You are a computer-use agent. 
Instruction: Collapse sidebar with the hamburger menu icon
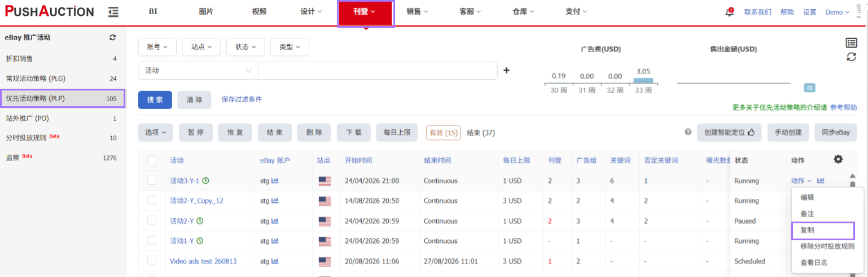click(113, 11)
